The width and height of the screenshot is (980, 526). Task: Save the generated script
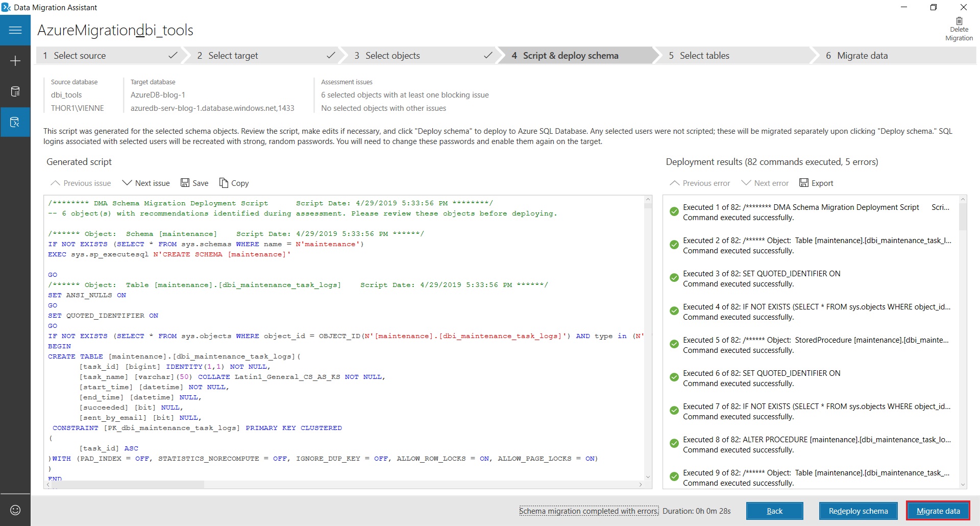point(194,183)
